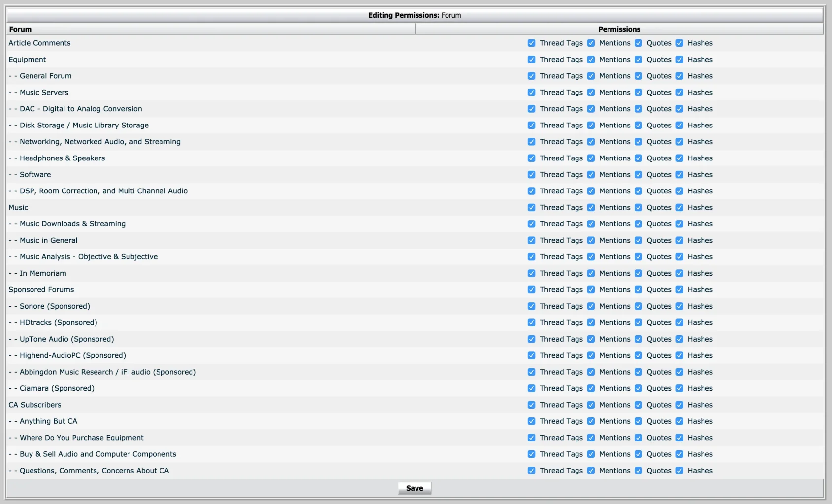Select Networking, Networked Audio, and Streaming text
The image size is (832, 504).
[x=100, y=142]
